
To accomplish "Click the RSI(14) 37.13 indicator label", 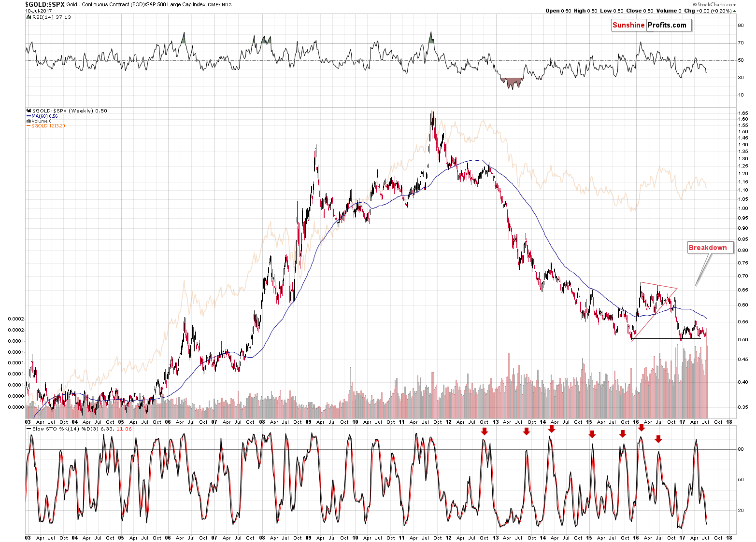I will click(x=51, y=17).
